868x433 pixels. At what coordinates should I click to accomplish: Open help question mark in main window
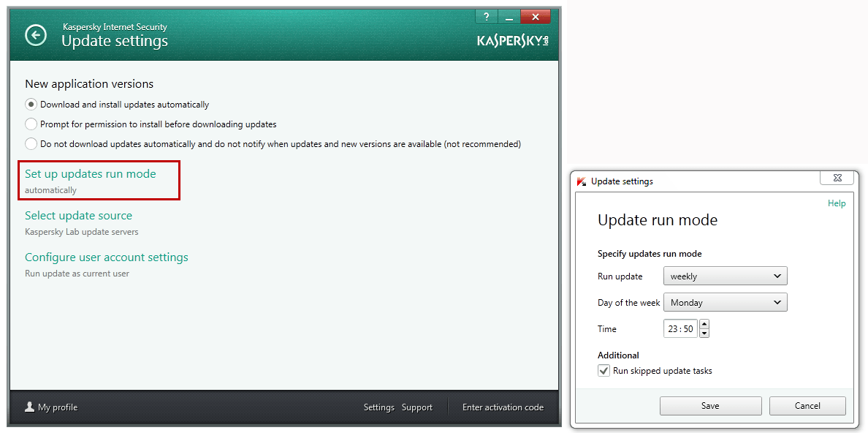tap(487, 17)
